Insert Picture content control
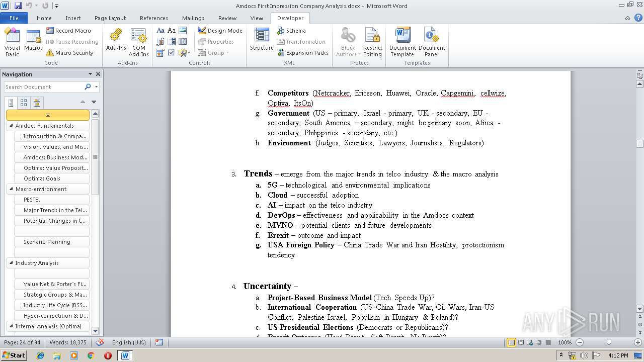This screenshot has height=362, width=644. pos(183,31)
